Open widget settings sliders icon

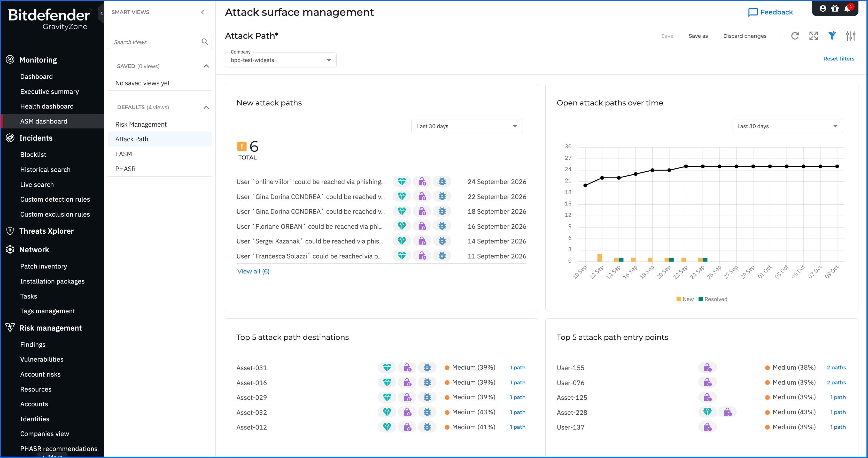coord(850,36)
